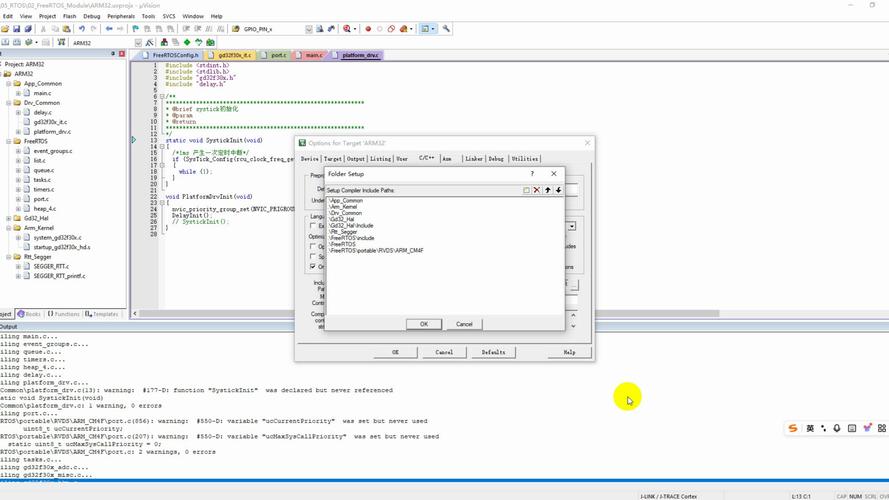Screen dimensions: 889x500
Task: Select heap_4.c in project tree
Action: pyautogui.click(x=45, y=209)
